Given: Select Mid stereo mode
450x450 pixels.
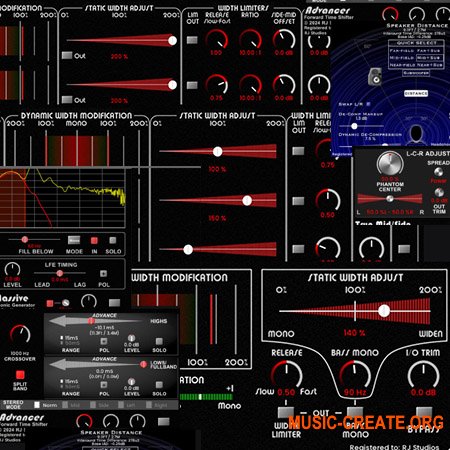Looking at the screenshot, I should [x=71, y=405].
